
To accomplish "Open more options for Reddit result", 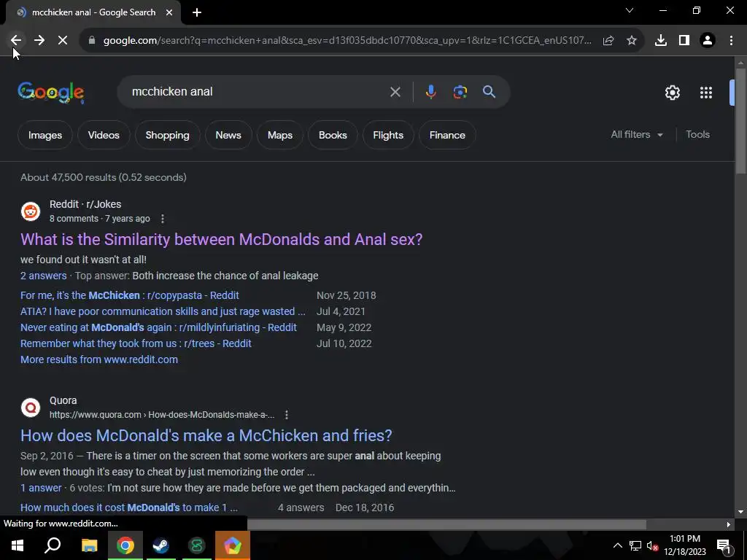I will pos(163,219).
